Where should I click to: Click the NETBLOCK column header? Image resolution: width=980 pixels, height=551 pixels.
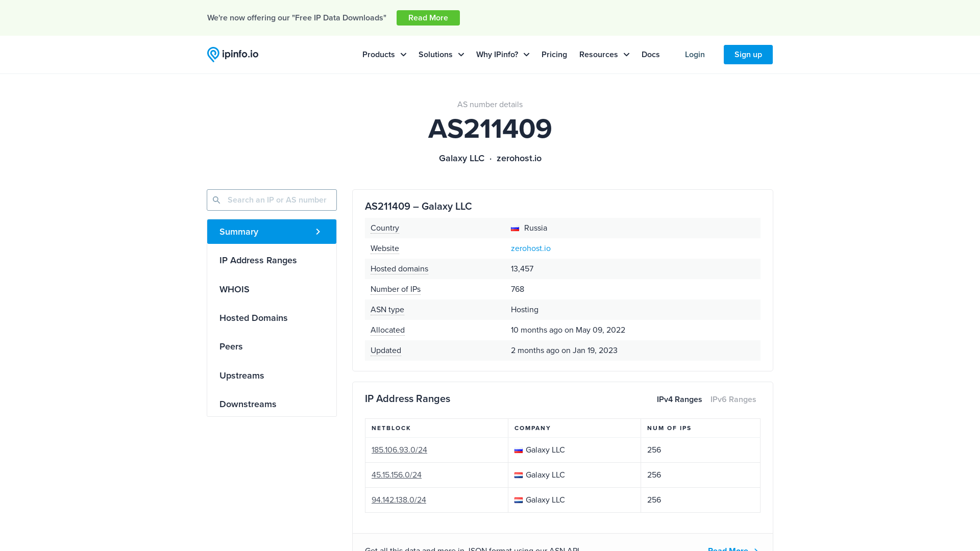tap(391, 428)
